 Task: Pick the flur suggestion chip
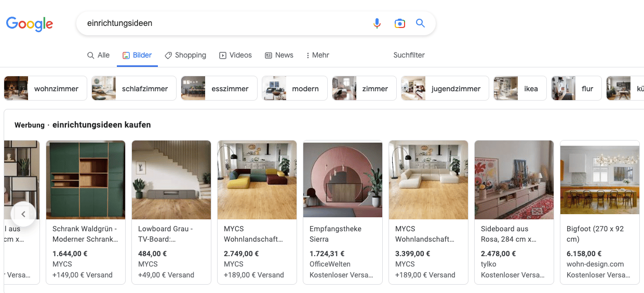tap(576, 88)
